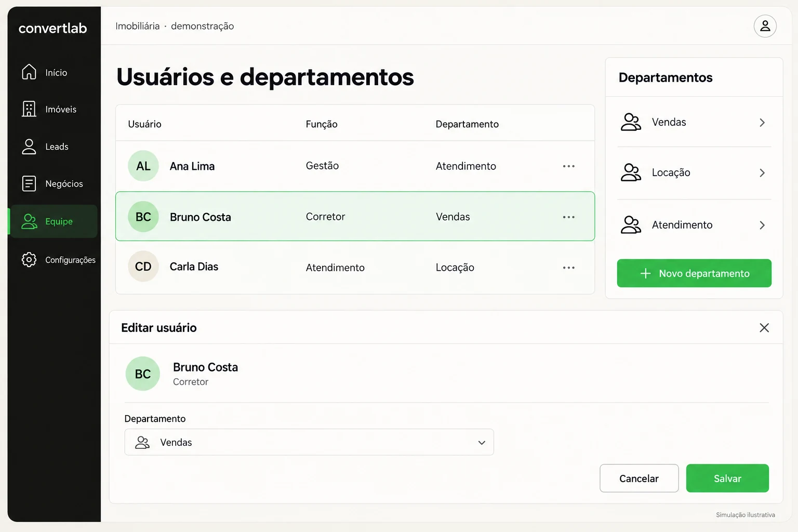
Task: Open more options for Bruno Costa row
Action: click(568, 217)
